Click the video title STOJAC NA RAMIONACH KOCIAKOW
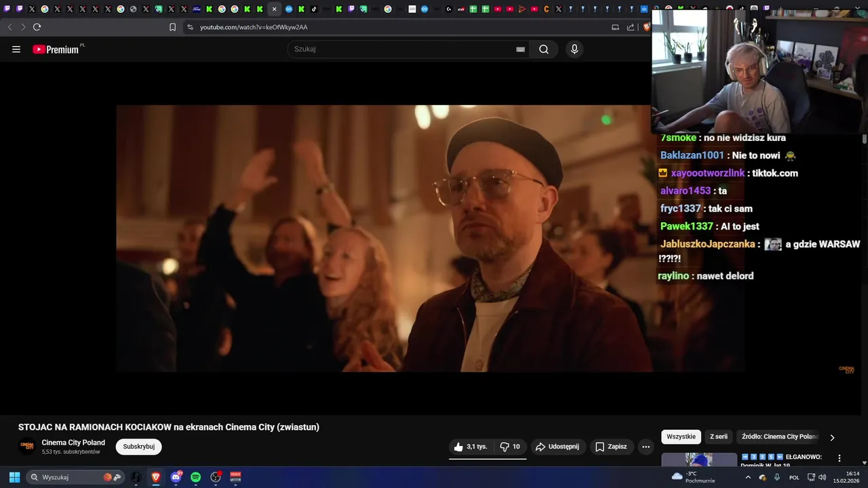The image size is (868, 488). 168,427
